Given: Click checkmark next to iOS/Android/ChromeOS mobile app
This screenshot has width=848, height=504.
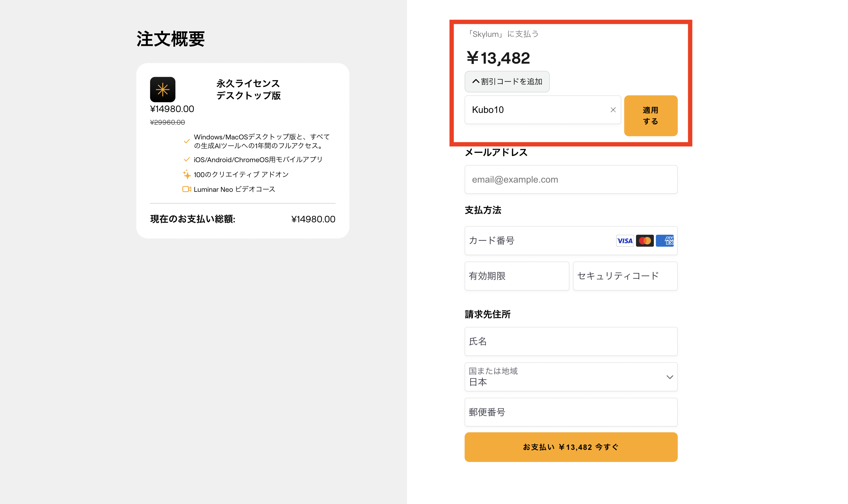Looking at the screenshot, I should 186,159.
